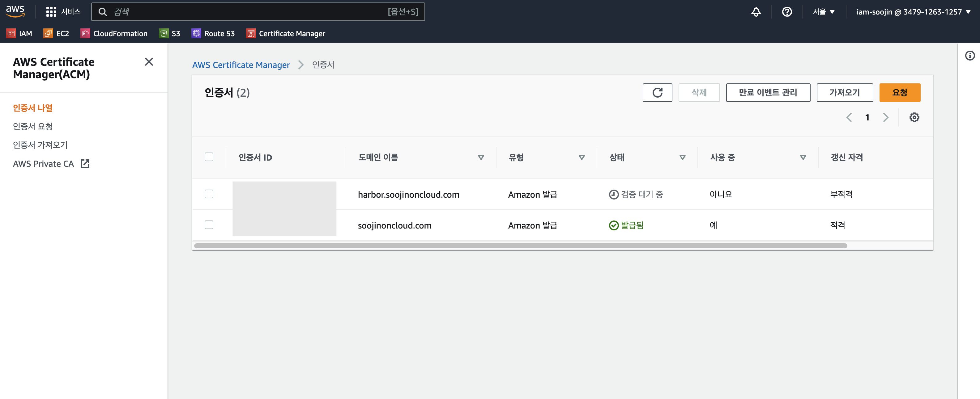Open the notifications bell icon
The width and height of the screenshot is (980, 399).
pyautogui.click(x=756, y=12)
